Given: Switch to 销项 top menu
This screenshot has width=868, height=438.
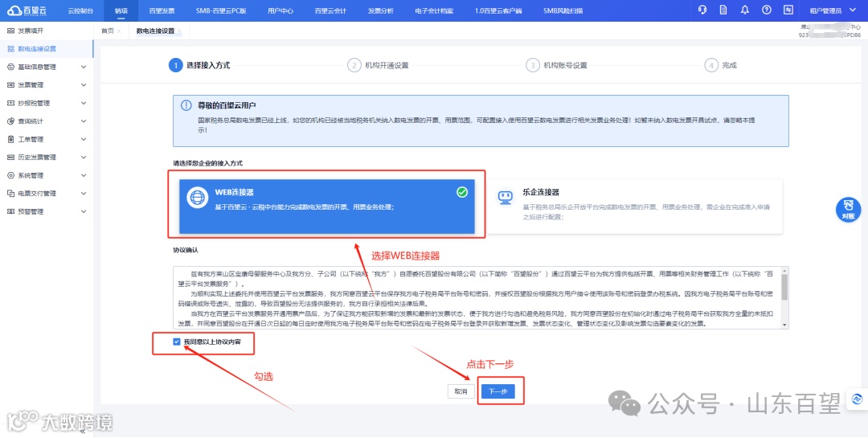Looking at the screenshot, I should tap(121, 10).
